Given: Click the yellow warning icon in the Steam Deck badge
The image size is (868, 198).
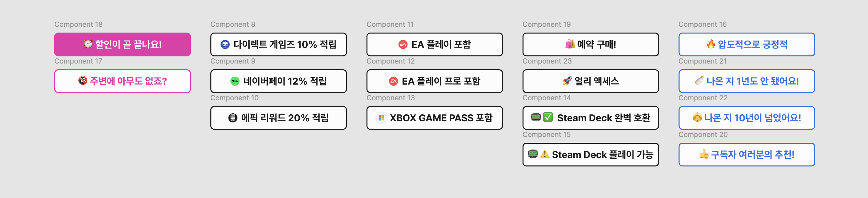Looking at the screenshot, I should (x=545, y=154).
